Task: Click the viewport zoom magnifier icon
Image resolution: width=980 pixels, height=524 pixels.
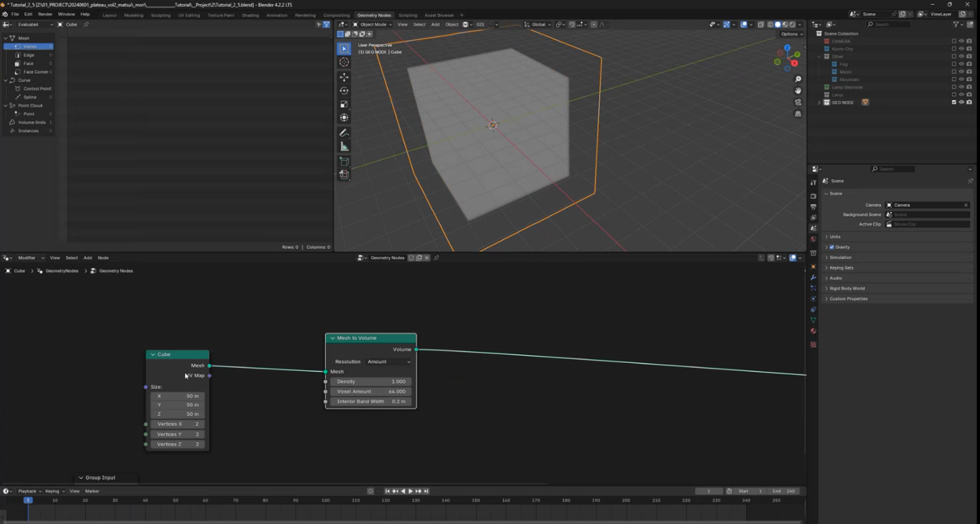Action: pos(798,80)
